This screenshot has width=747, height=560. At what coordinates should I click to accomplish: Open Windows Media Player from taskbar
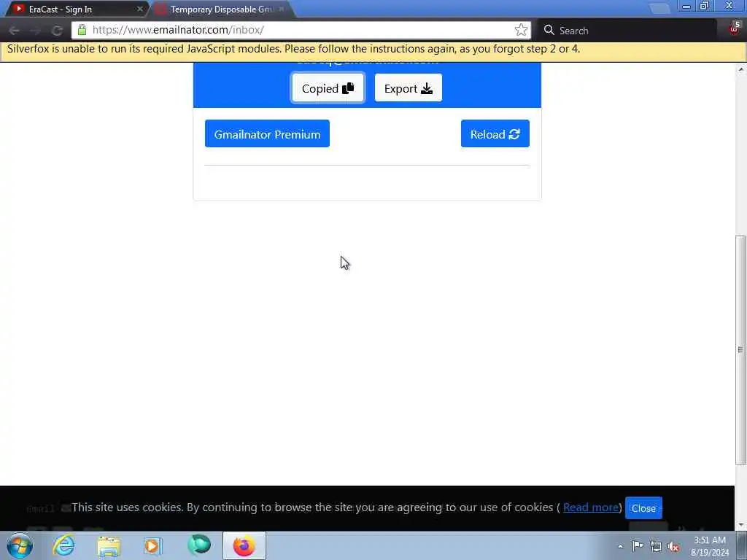153,545
